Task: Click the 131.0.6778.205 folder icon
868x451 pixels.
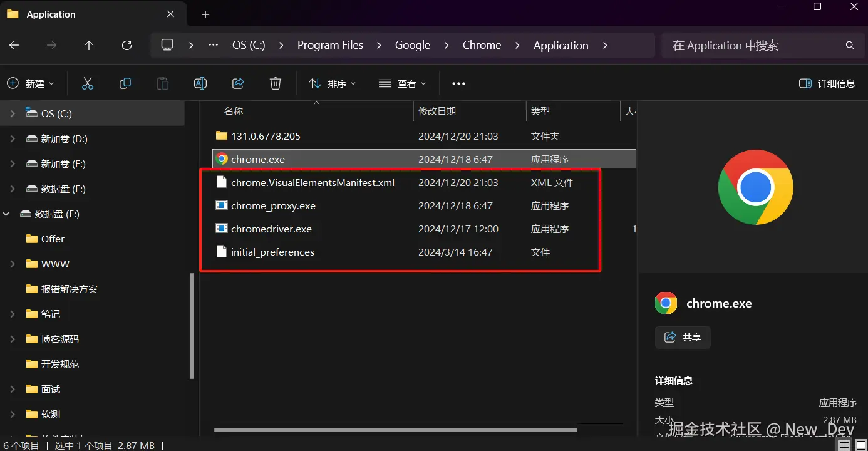Action: [x=222, y=136]
